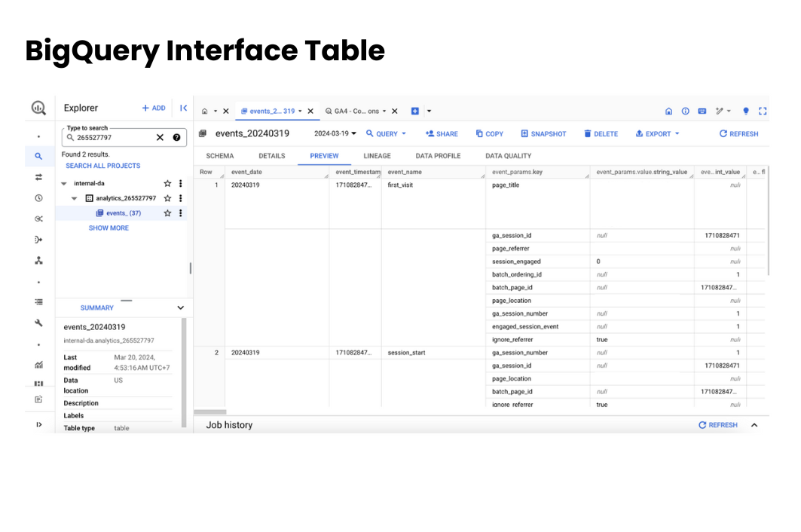Enter full screen with the expand icon
801x532 pixels.
pyautogui.click(x=763, y=111)
